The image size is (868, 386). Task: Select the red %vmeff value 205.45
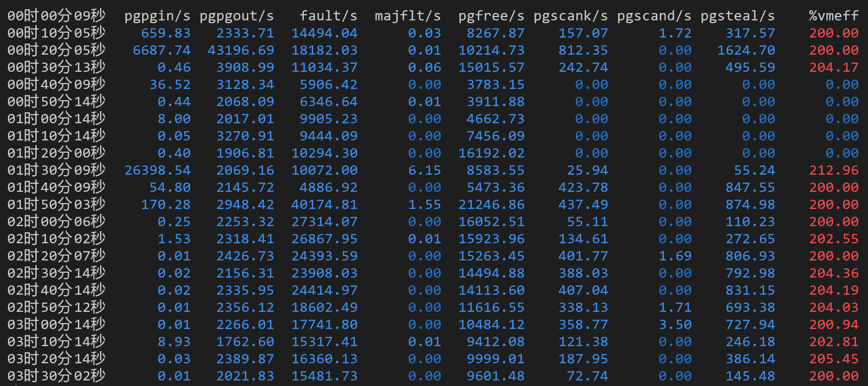834,359
